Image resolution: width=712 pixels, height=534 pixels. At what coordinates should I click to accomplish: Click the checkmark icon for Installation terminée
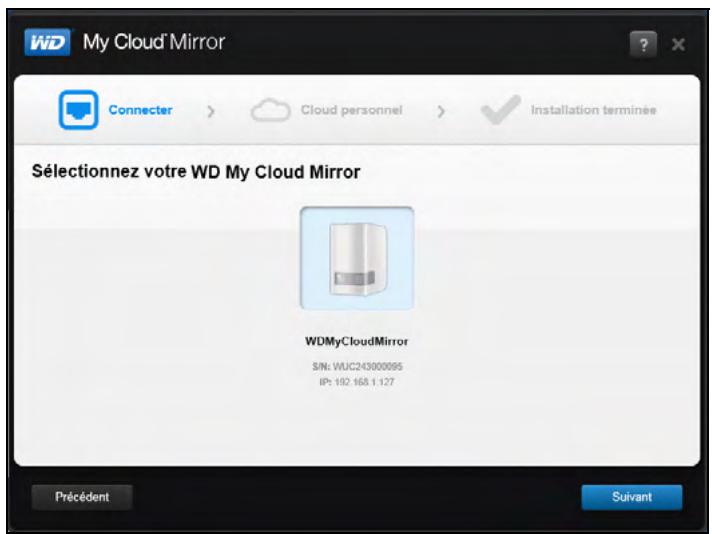tap(500, 109)
